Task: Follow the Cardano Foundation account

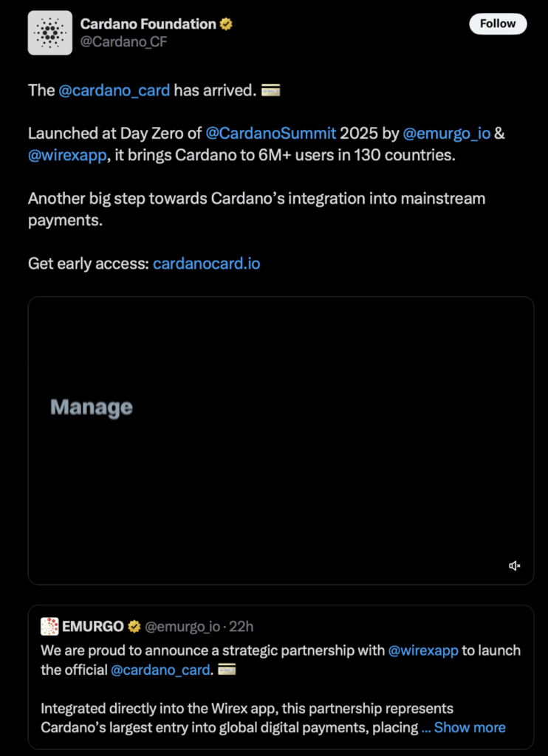Action: pyautogui.click(x=498, y=24)
